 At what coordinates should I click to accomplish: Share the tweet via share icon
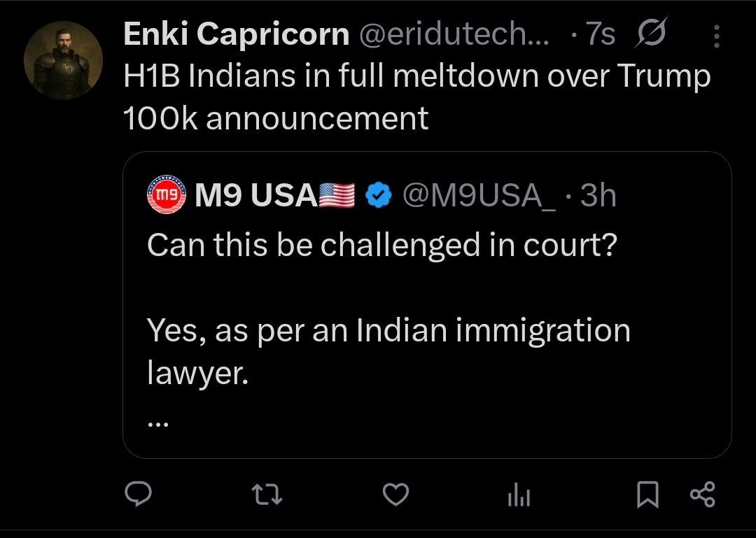pyautogui.click(x=702, y=495)
